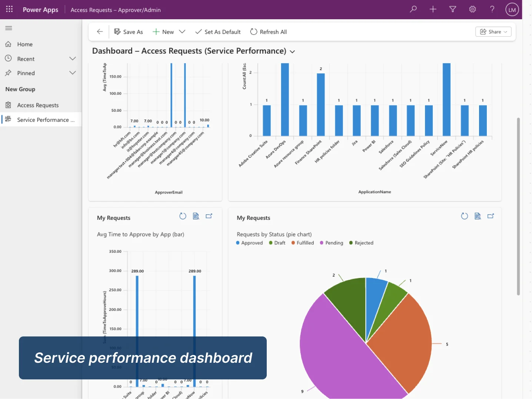Toggle the Approved legend entry
Image resolution: width=532 pixels, height=399 pixels.
coord(249,242)
